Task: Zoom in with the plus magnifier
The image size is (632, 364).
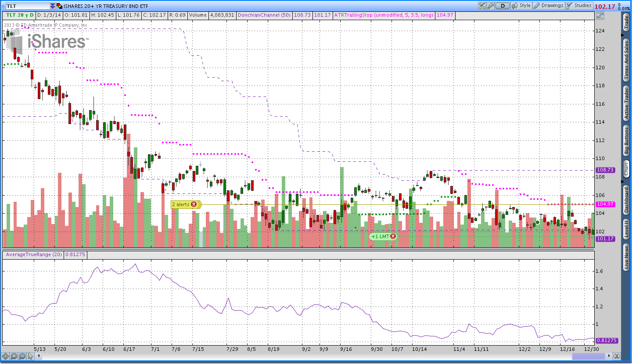Action: [14, 356]
